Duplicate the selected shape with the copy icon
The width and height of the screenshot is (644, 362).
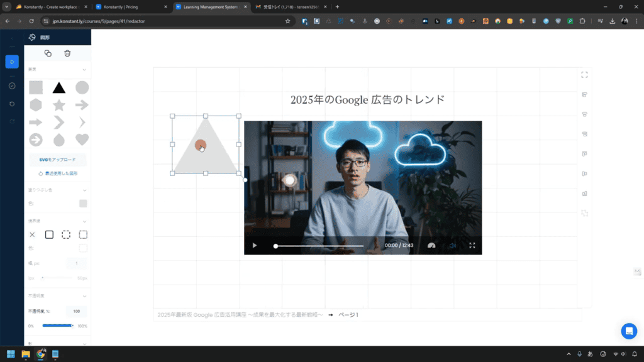[48, 53]
